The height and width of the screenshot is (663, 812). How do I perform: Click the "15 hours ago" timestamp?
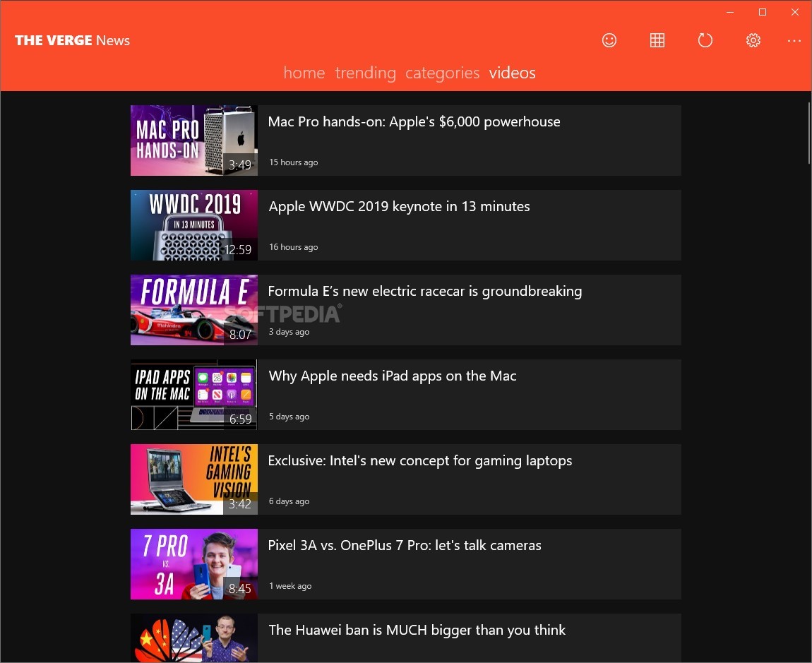pos(293,162)
